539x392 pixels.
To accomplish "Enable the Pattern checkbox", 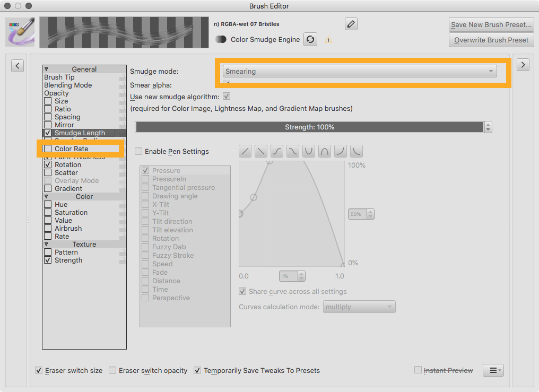I will [48, 252].
